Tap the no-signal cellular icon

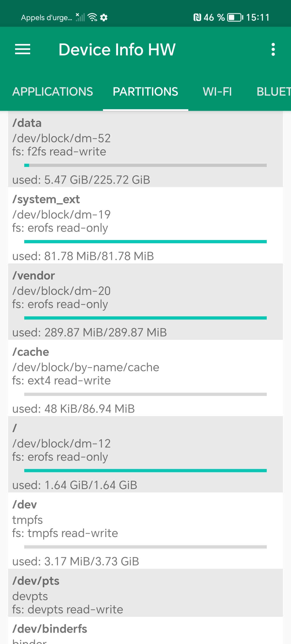point(80,17)
